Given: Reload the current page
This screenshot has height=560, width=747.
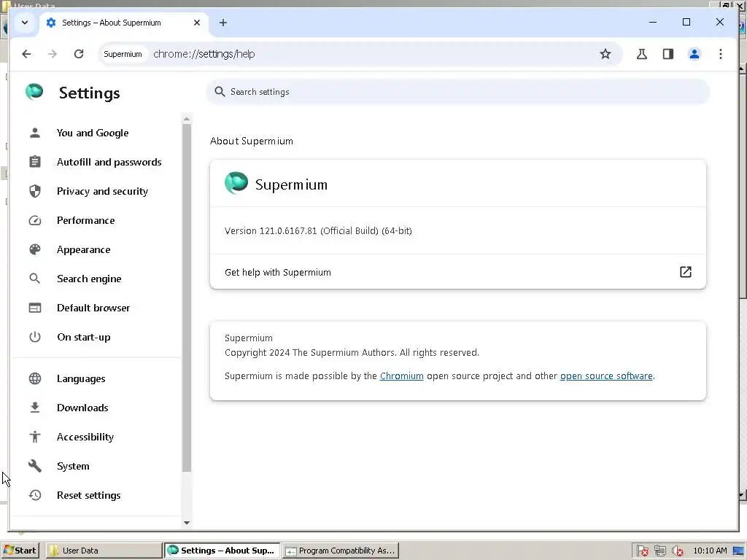Looking at the screenshot, I should point(79,54).
